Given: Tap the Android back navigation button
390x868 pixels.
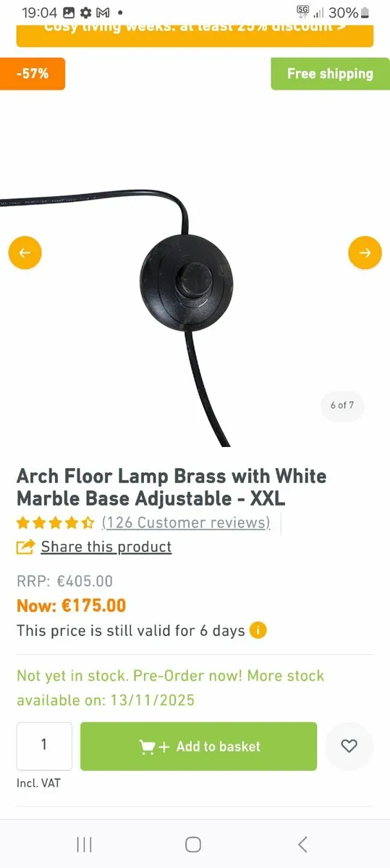Looking at the screenshot, I should click(x=302, y=844).
